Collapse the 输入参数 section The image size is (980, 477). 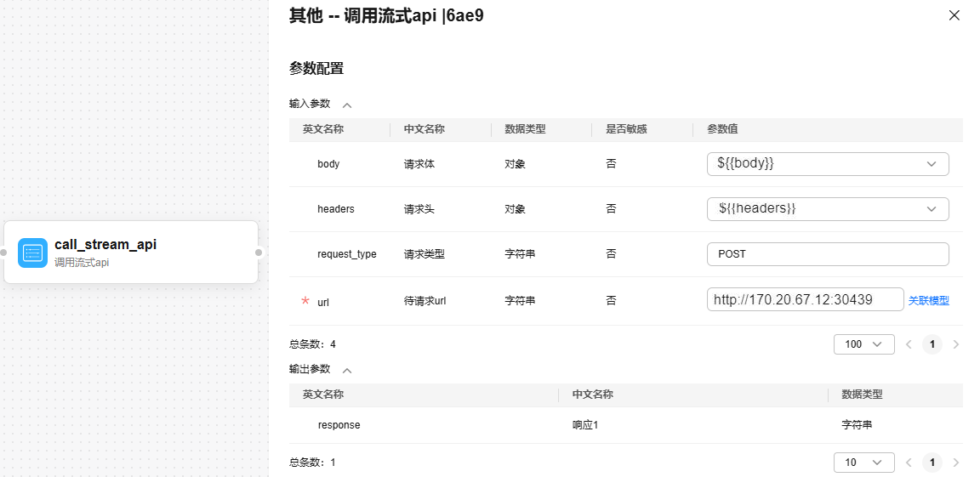click(x=347, y=105)
